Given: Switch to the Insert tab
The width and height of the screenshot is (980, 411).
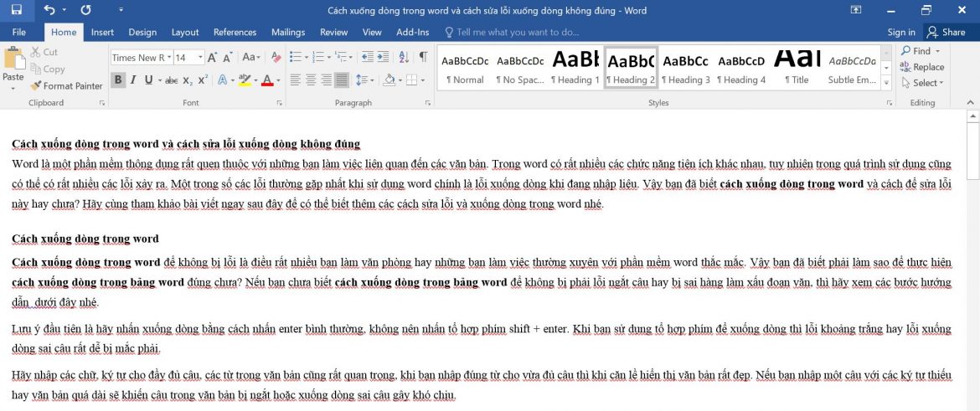Looking at the screenshot, I should [102, 32].
